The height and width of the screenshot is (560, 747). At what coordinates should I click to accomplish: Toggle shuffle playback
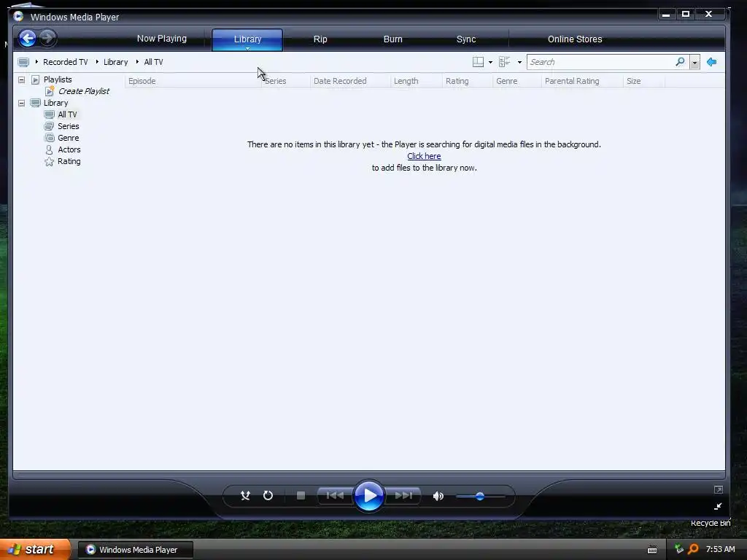tap(245, 496)
